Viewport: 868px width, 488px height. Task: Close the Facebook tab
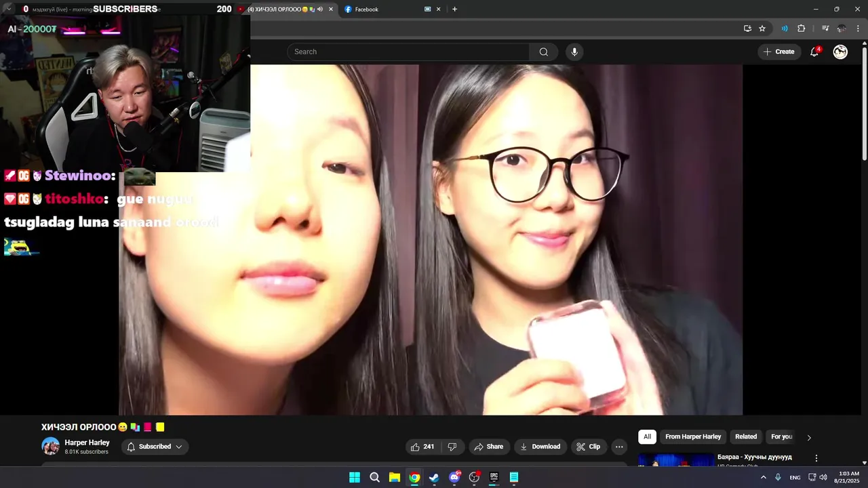pyautogui.click(x=438, y=9)
